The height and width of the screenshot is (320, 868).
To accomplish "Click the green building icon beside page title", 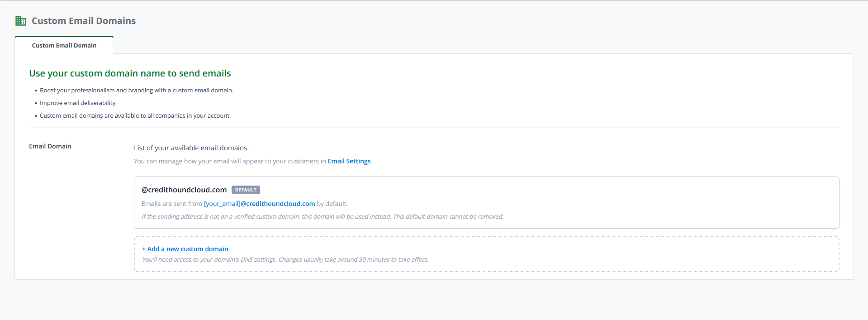I will coord(21,21).
